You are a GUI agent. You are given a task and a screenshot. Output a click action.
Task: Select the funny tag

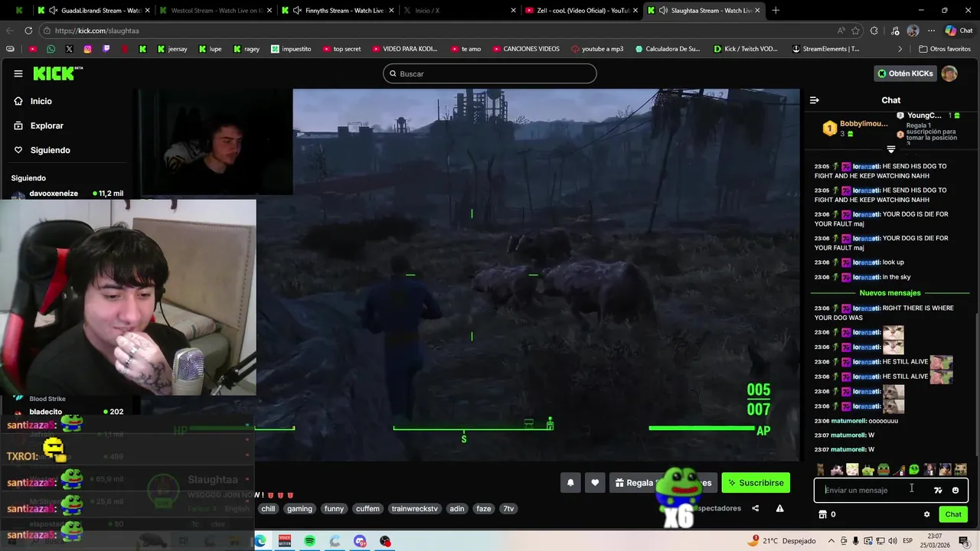[334, 509]
